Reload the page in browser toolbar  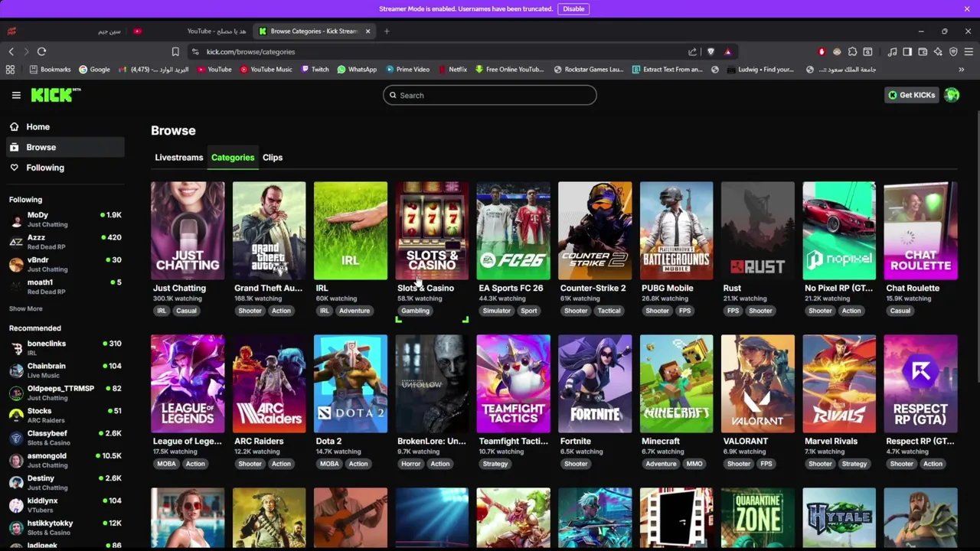point(41,52)
